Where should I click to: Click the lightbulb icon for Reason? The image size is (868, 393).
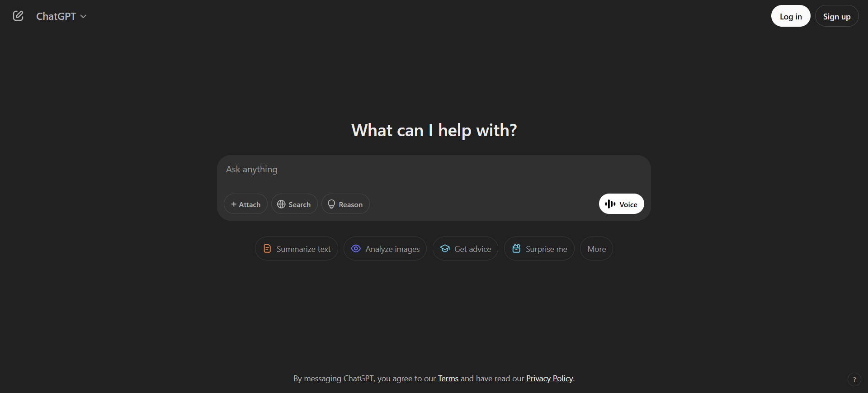pos(331,204)
